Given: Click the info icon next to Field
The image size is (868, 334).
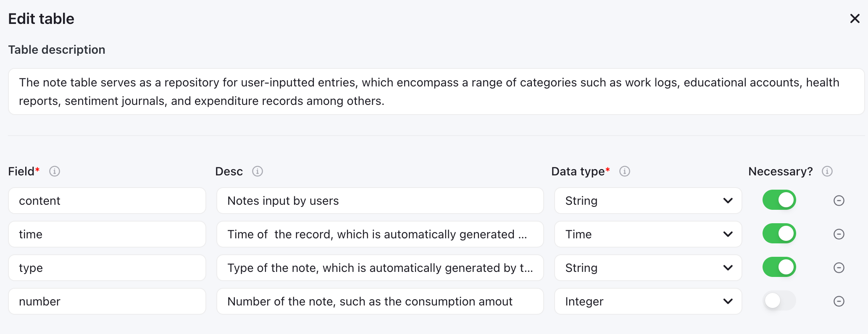Looking at the screenshot, I should click(x=55, y=171).
